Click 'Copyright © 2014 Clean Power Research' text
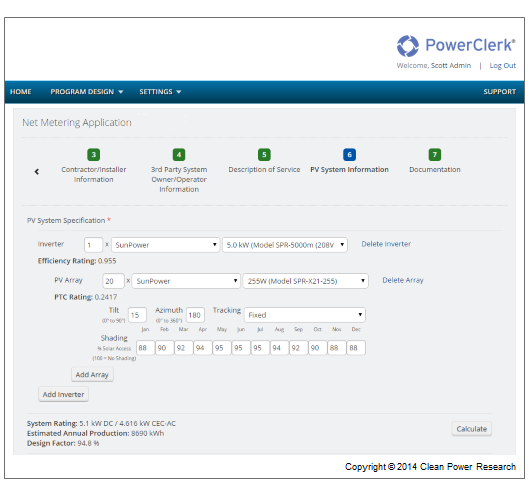The height and width of the screenshot is (481, 530). [430, 467]
